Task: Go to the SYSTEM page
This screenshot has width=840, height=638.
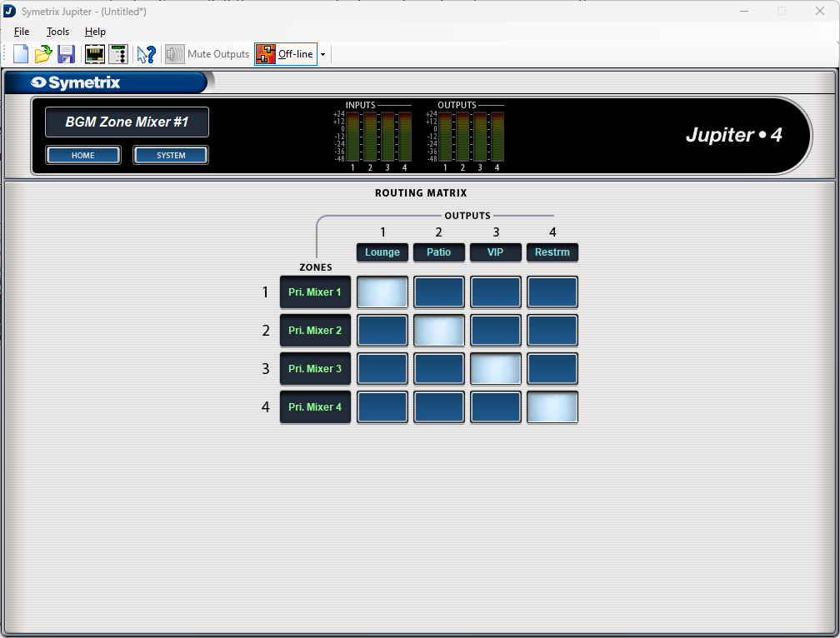Action: [170, 154]
